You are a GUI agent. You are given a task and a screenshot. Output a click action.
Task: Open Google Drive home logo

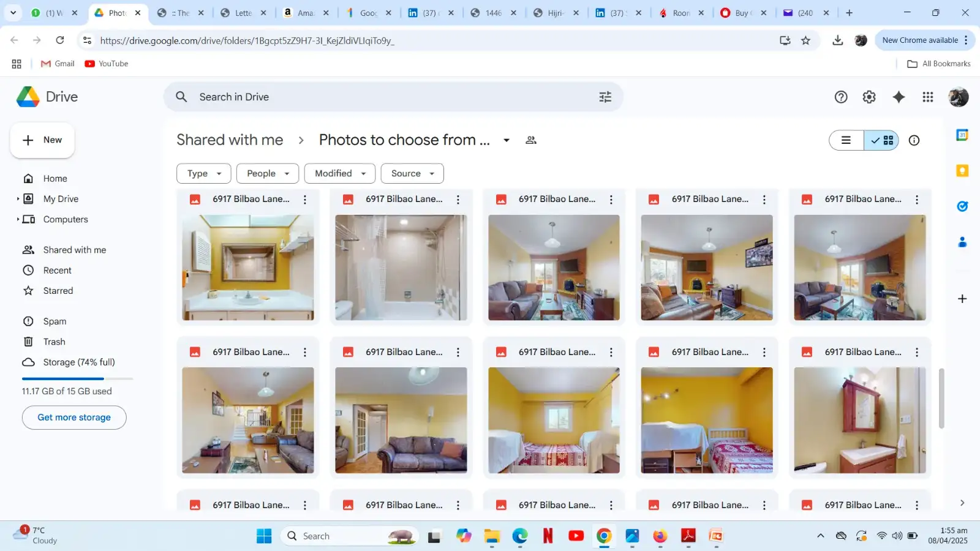[47, 97]
